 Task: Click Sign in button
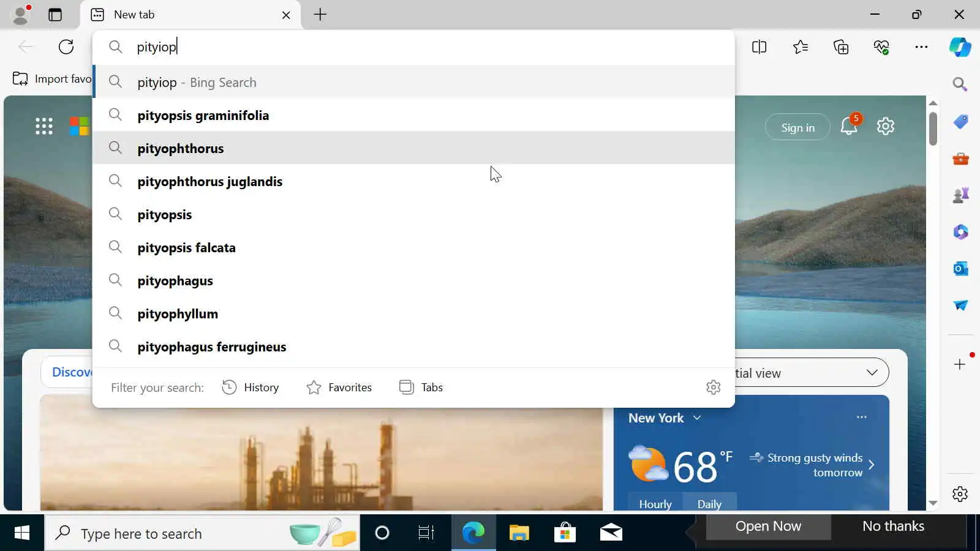(797, 127)
